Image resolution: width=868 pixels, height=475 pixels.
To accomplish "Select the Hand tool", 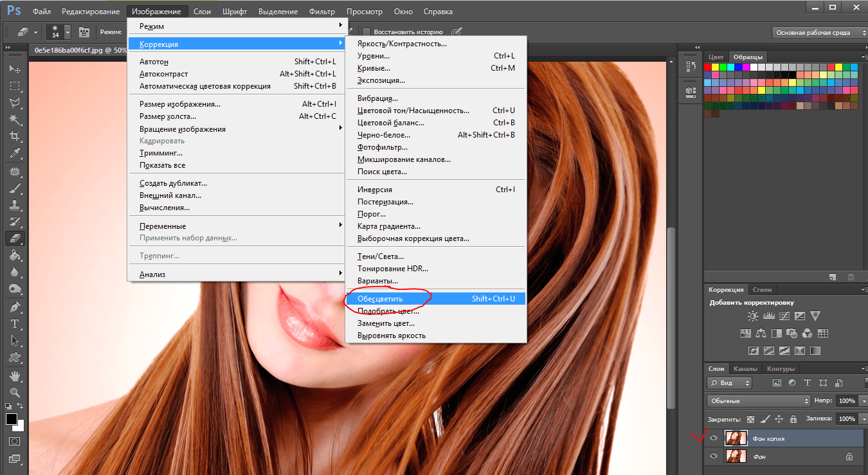I will [14, 375].
